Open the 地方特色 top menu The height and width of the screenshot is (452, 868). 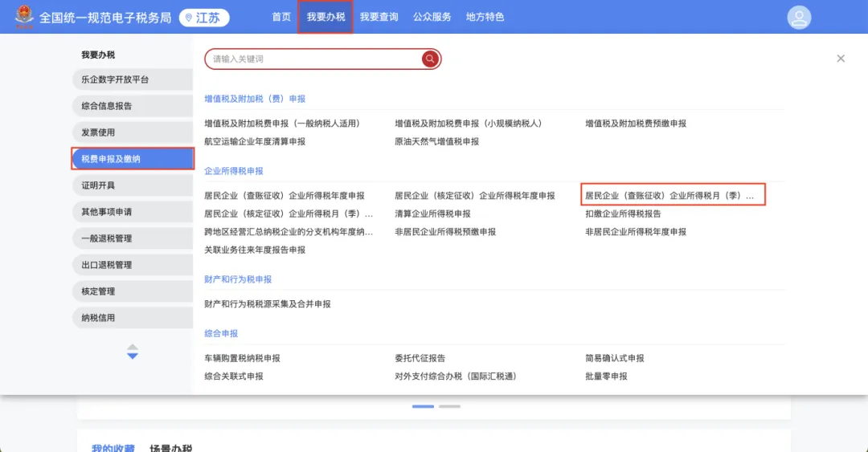(x=485, y=17)
